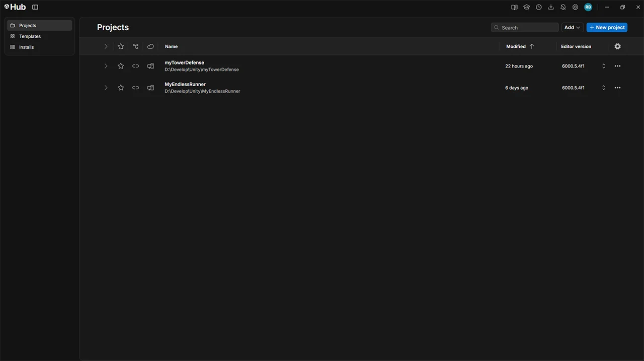Star the MyEndlessRunner project as favorite
Image resolution: width=644 pixels, height=361 pixels.
[x=121, y=88]
